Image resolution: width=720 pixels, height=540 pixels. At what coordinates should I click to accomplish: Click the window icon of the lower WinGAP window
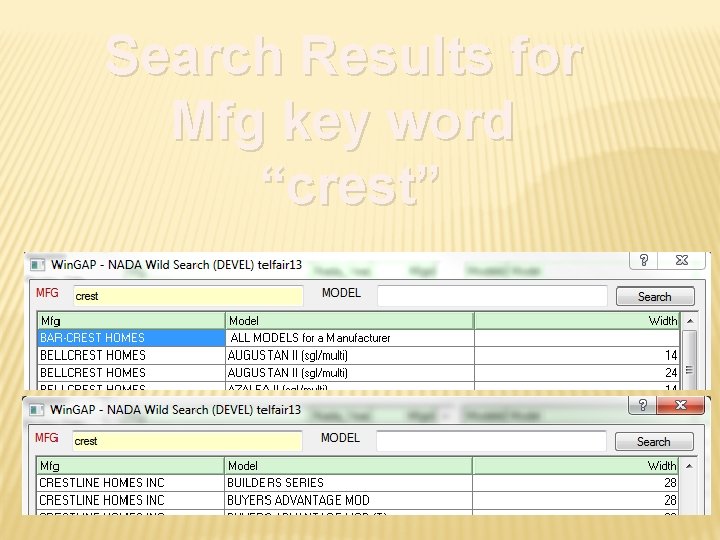click(x=36, y=410)
